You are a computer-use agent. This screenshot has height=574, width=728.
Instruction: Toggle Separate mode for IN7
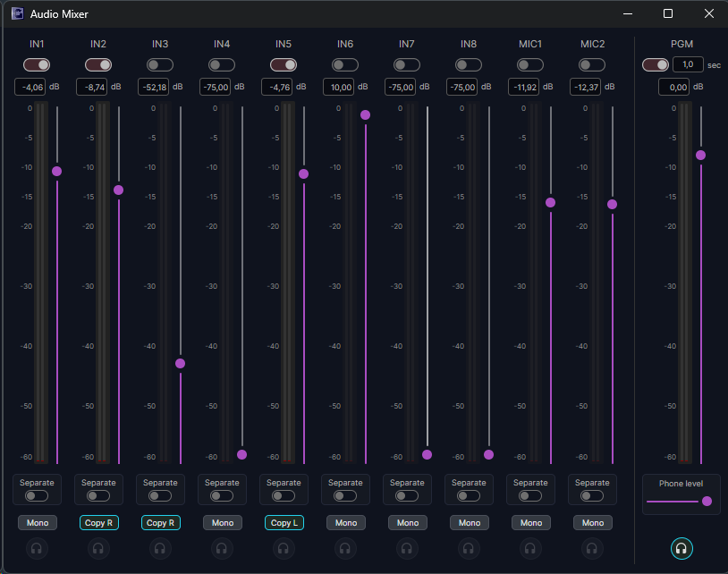click(407, 496)
